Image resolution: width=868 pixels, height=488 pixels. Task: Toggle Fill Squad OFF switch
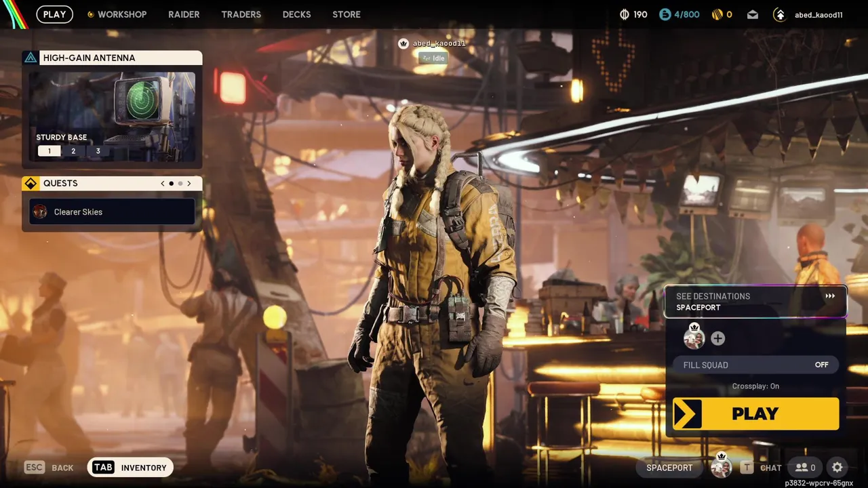tap(755, 365)
